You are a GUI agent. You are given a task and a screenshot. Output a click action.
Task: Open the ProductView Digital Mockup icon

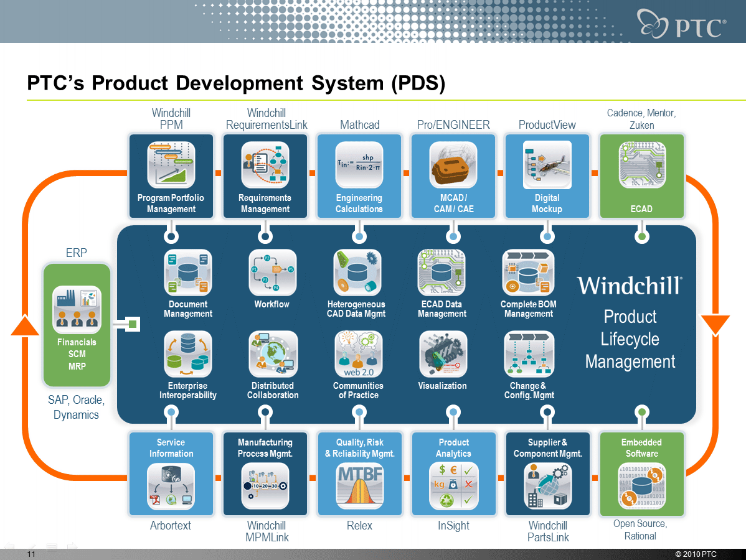(547, 163)
